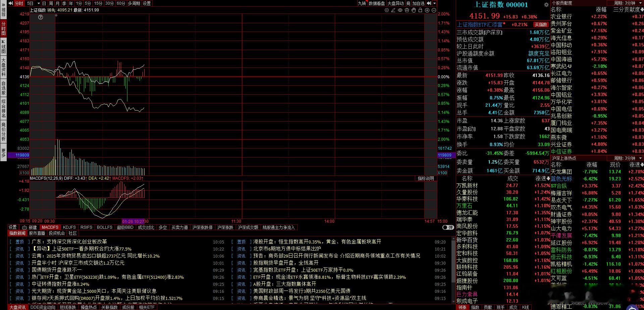The width and height of the screenshot is (644, 310).
Task: Click the help question-mark icon on the chart
Action: [41, 17]
